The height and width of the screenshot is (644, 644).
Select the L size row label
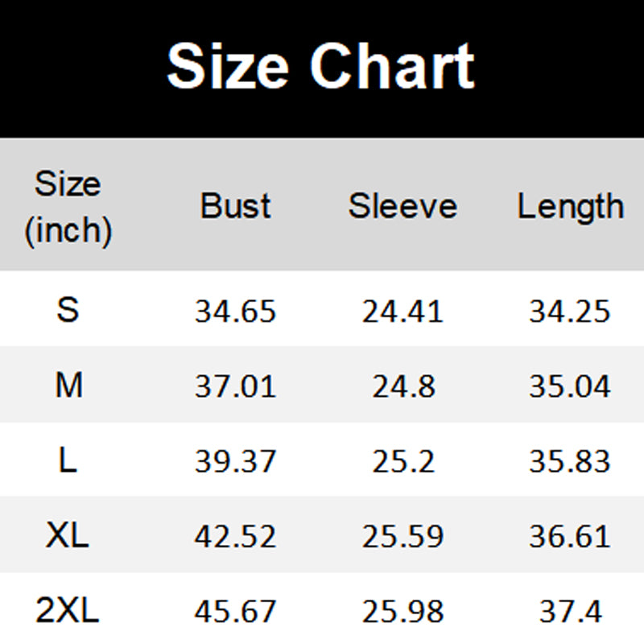tap(68, 461)
